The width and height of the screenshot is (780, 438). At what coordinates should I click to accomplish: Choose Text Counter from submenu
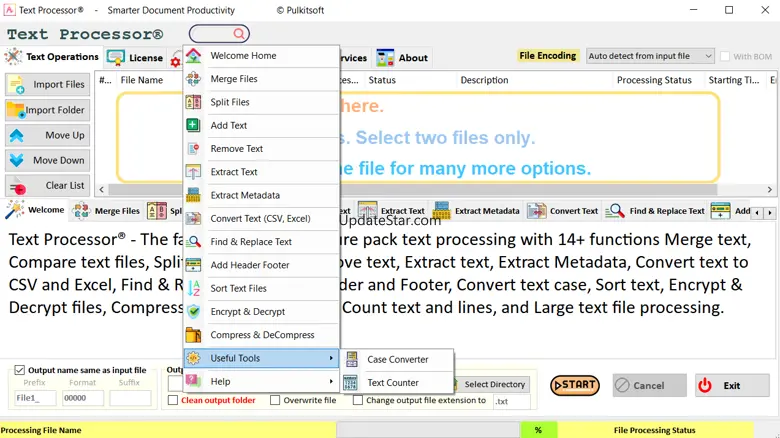[x=397, y=383]
